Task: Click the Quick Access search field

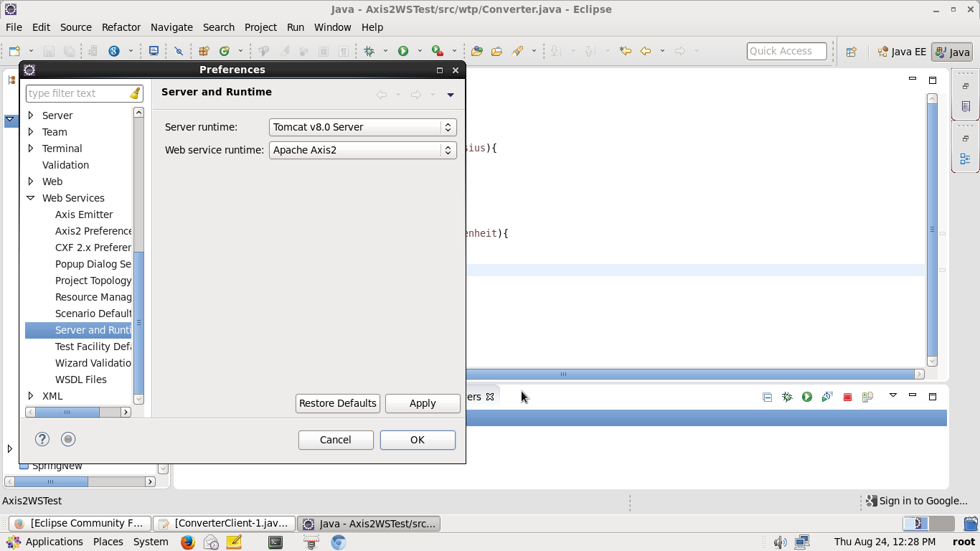Action: point(786,51)
